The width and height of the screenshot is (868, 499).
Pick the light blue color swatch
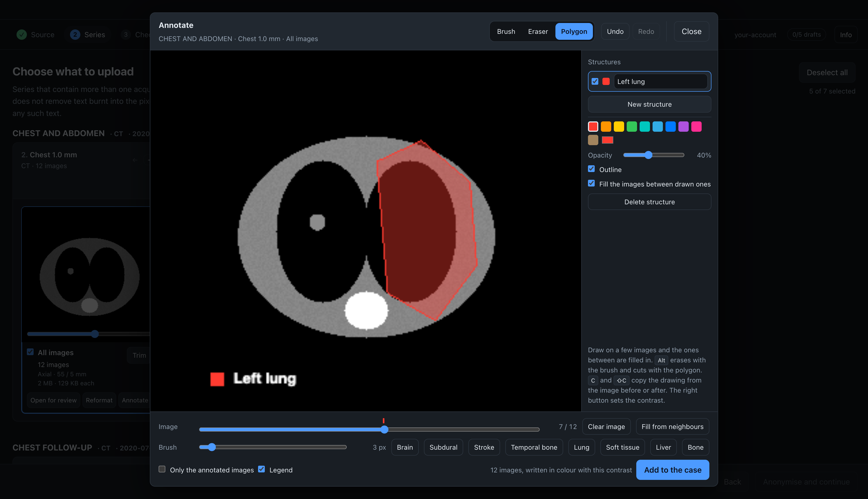658,127
